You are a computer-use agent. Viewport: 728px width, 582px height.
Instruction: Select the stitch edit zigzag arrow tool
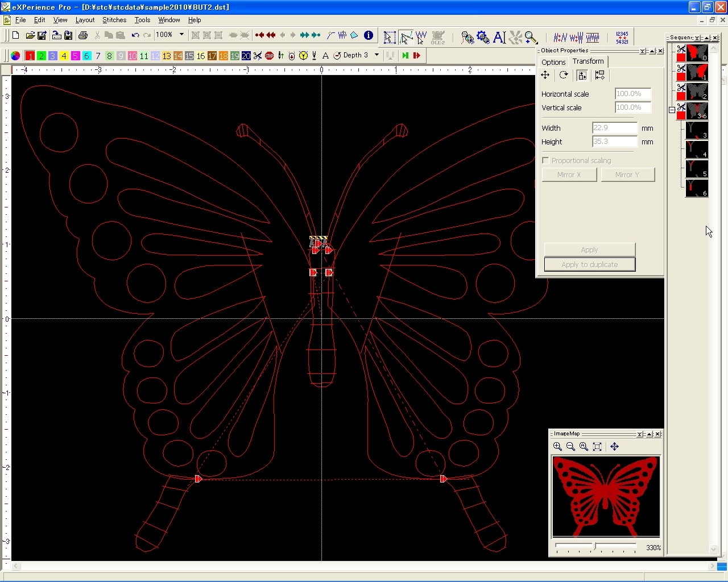[421, 38]
